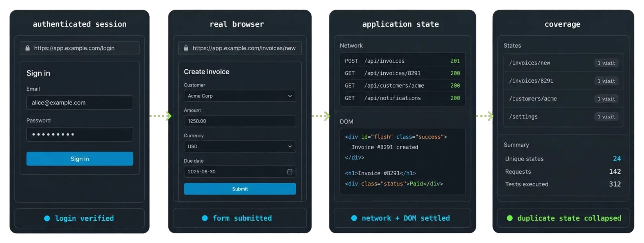The height and width of the screenshot is (243, 644).
Task: Click the /customers/acme state row
Action: pos(563,99)
